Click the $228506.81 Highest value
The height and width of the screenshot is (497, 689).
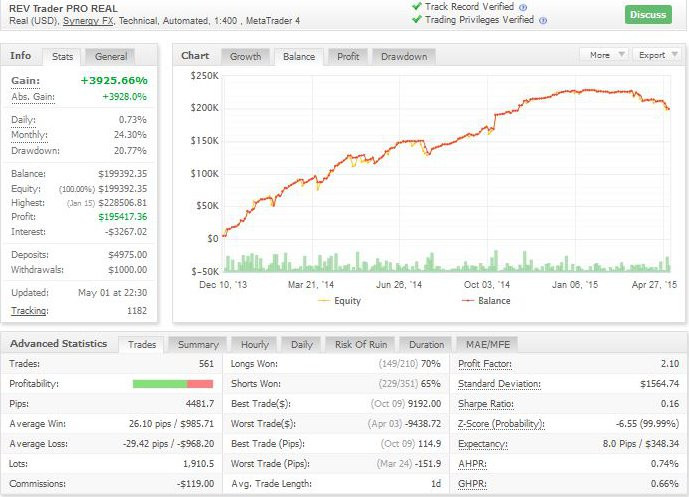123,203
